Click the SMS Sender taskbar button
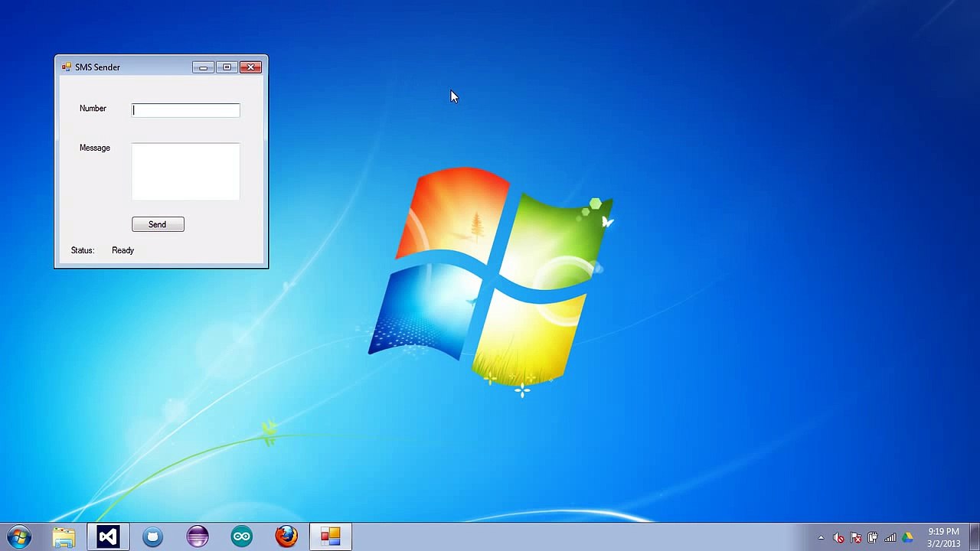The width and height of the screenshot is (980, 551). pos(331,536)
